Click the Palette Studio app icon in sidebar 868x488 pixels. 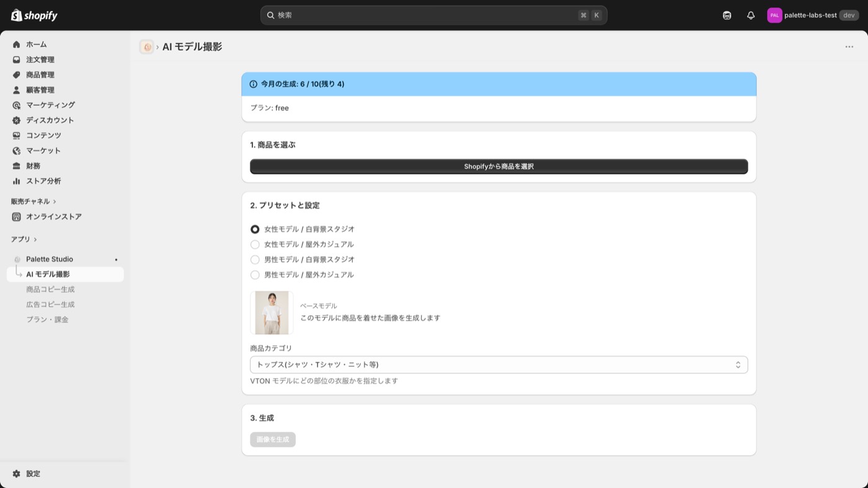[17, 259]
